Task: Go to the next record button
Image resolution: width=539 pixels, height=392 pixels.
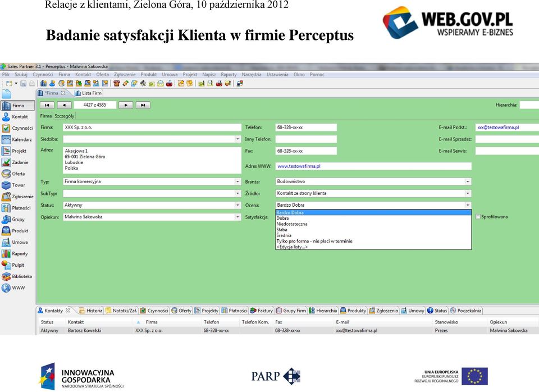Action: (x=126, y=105)
